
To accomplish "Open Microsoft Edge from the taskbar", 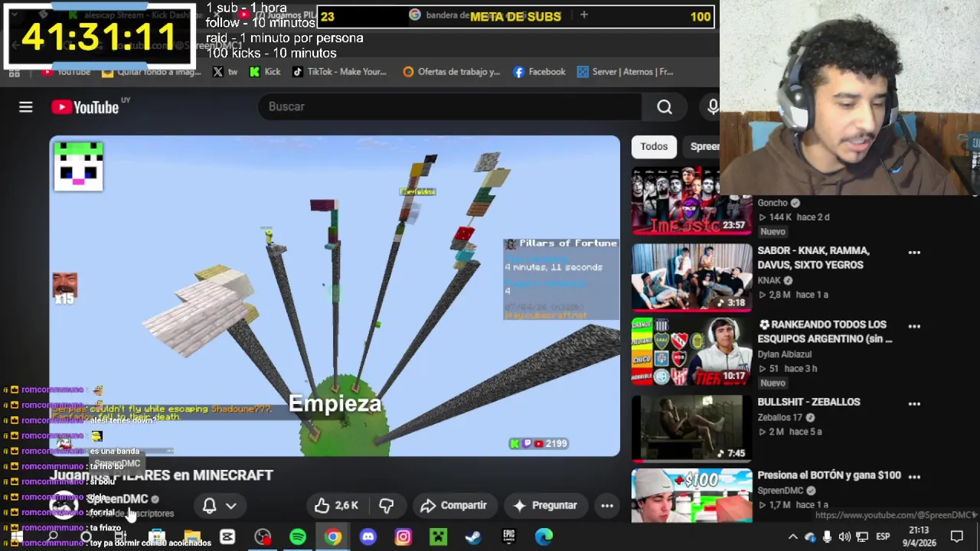I will [544, 536].
